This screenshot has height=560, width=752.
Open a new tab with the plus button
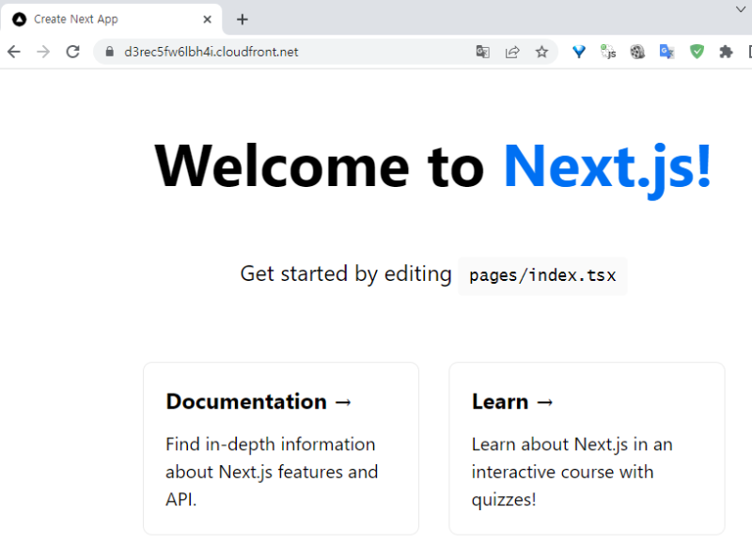click(x=243, y=19)
